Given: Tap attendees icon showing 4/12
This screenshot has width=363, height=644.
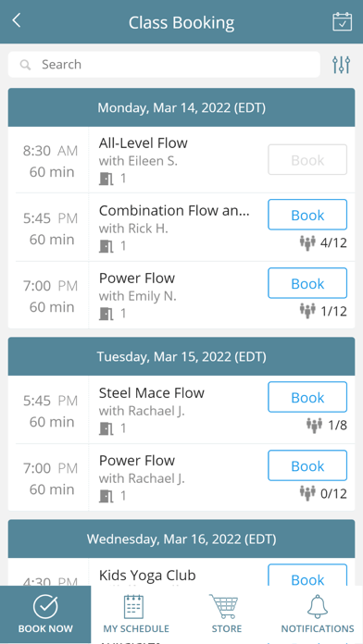Looking at the screenshot, I should click(x=307, y=242).
